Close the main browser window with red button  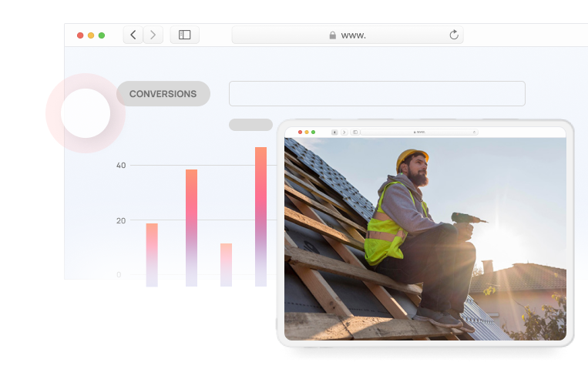80,35
